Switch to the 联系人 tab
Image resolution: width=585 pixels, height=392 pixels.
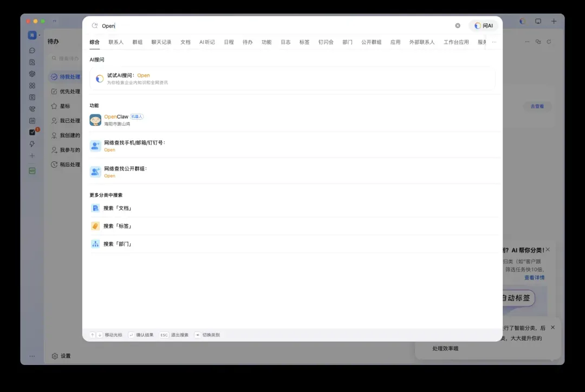click(116, 42)
